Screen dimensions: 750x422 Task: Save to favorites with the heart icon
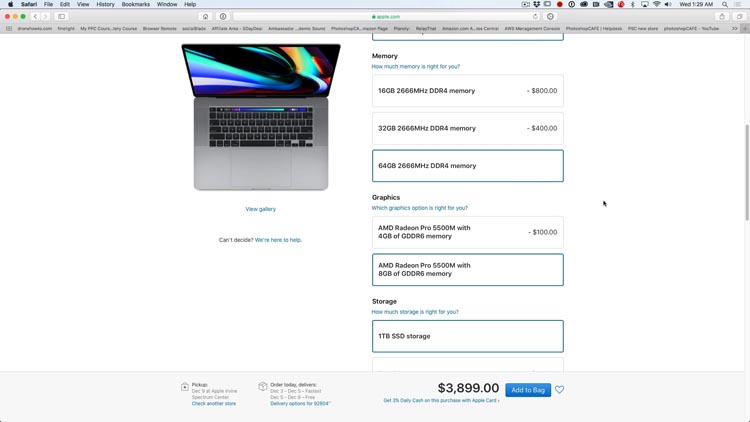559,389
